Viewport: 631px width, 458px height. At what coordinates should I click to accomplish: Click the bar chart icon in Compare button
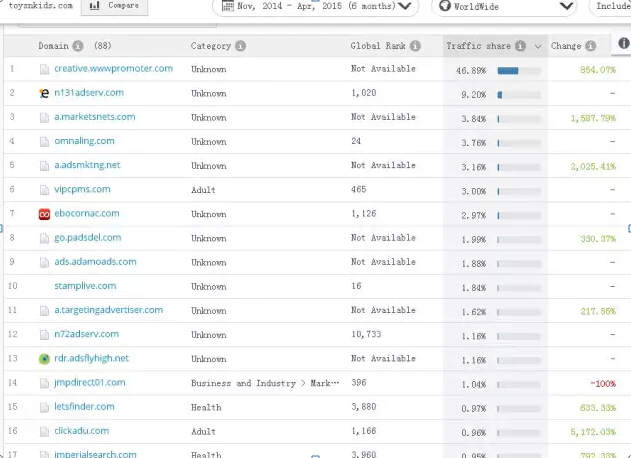pos(95,6)
